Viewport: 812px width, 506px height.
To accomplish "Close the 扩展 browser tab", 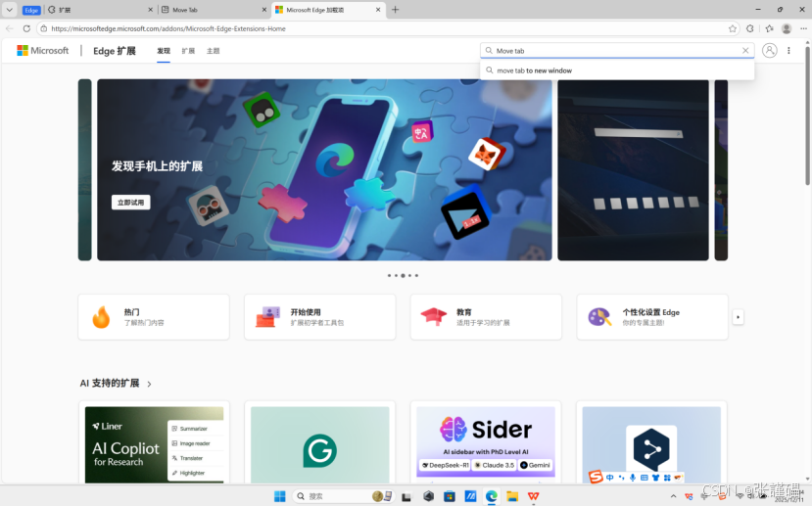I will [x=150, y=10].
